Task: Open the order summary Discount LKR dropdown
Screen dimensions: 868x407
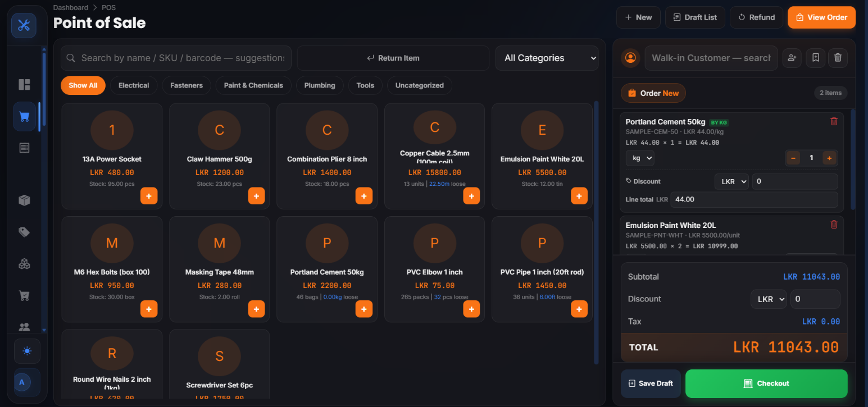Action: coord(768,299)
